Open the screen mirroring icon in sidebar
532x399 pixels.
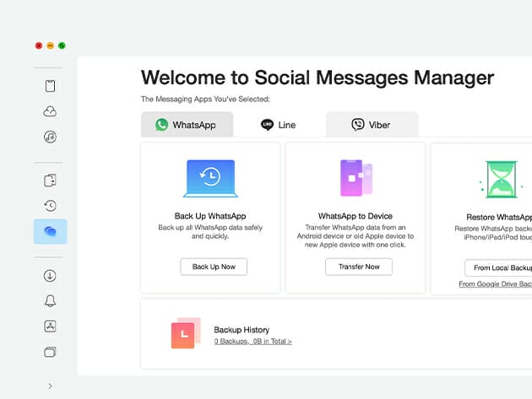click(x=50, y=351)
